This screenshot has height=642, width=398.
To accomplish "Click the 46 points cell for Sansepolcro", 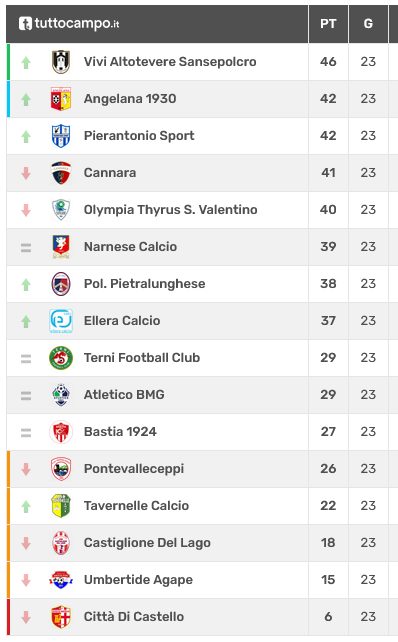I will (328, 62).
